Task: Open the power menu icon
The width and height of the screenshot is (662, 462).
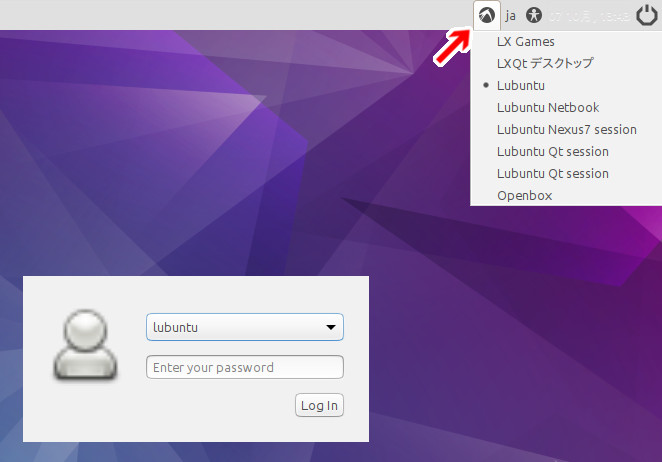Action: (x=647, y=15)
